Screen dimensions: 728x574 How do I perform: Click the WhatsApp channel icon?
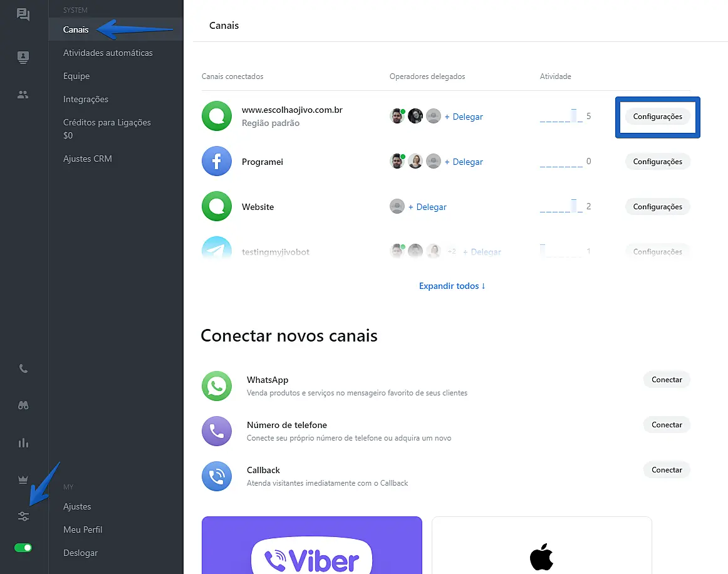(217, 386)
